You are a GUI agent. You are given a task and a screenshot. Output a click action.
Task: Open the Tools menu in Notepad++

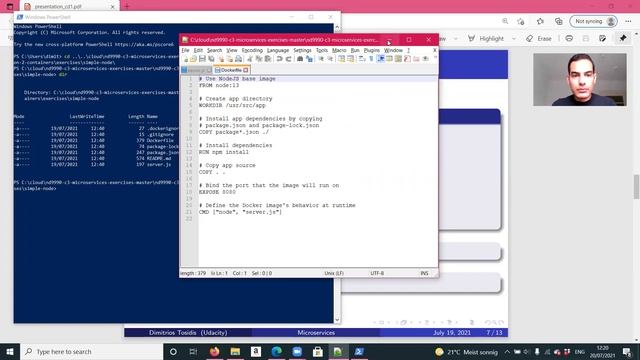pyautogui.click(x=322, y=50)
